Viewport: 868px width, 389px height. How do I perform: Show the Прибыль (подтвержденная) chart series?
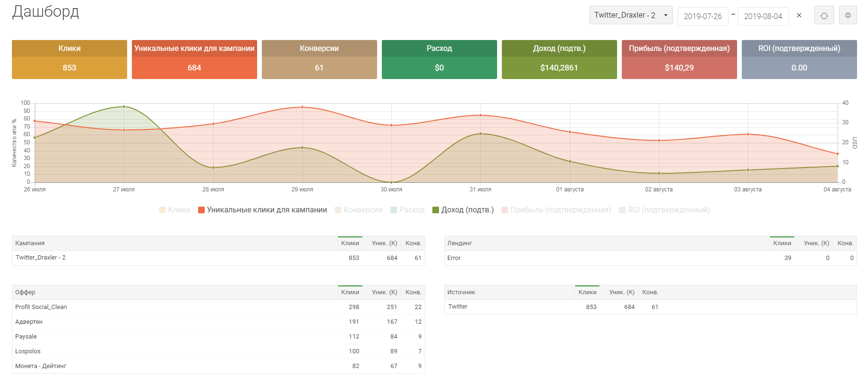pyautogui.click(x=556, y=210)
